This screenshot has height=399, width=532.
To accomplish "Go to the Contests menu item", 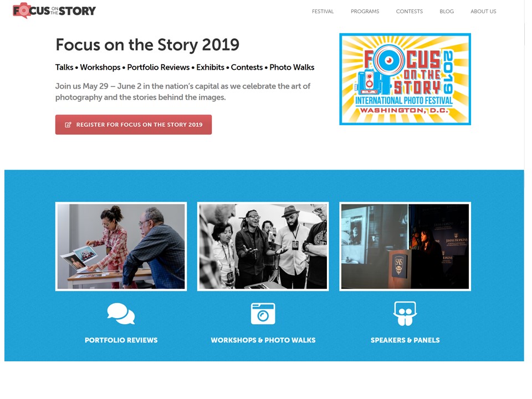I will pyautogui.click(x=409, y=11).
